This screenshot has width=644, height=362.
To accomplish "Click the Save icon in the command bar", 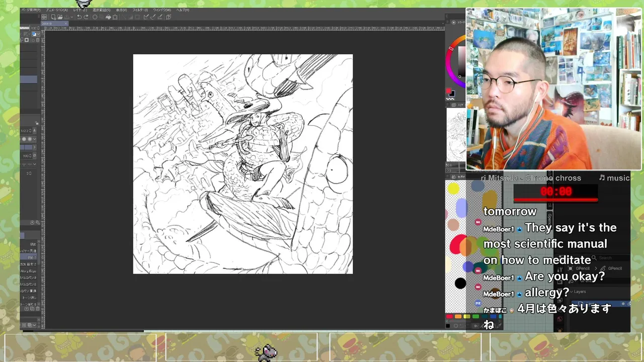I will click(x=66, y=17).
